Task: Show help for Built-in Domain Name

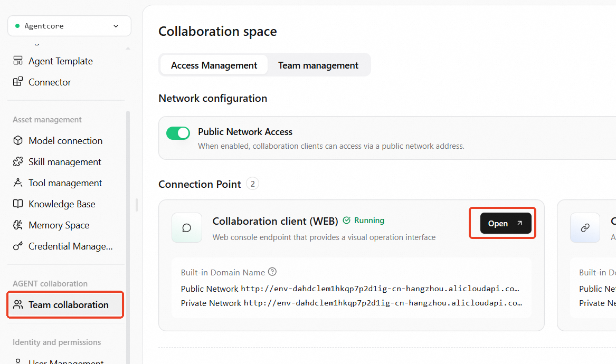Action: [272, 272]
